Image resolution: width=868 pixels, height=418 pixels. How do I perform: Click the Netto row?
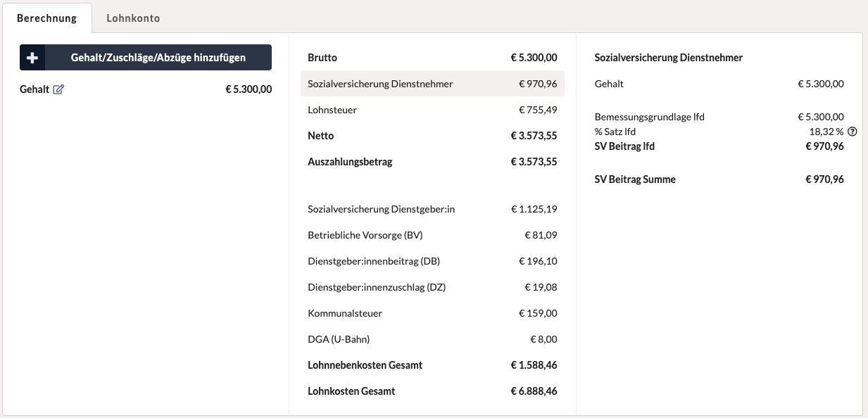coord(432,136)
